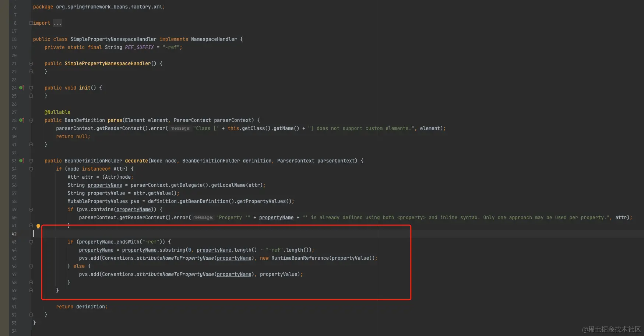This screenshot has height=336, width=644.
Task: Click the collapsed '...' import placeholder
Action: coord(57,23)
